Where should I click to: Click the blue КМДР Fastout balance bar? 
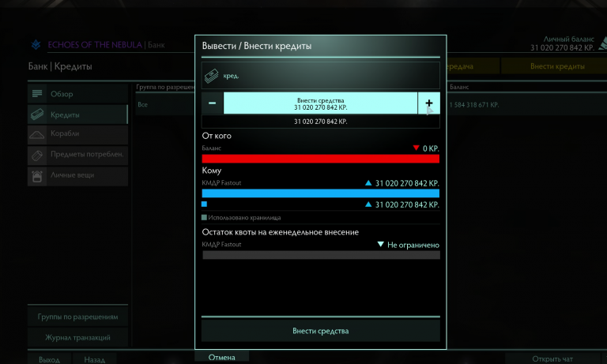321,193
